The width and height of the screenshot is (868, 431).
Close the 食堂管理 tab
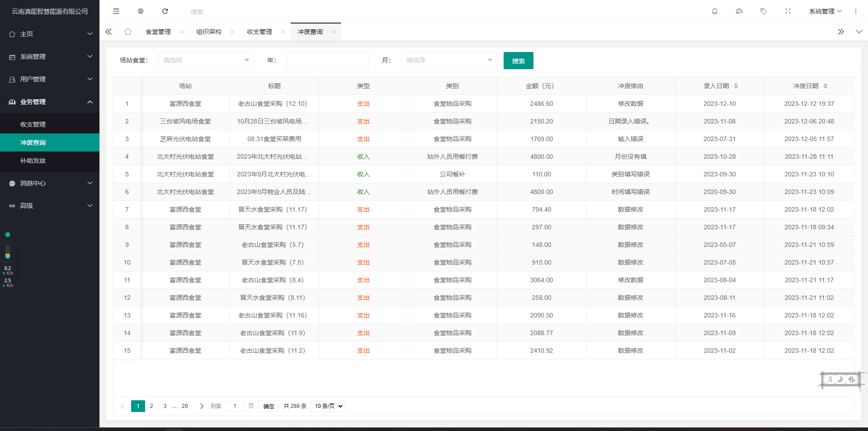click(x=182, y=32)
